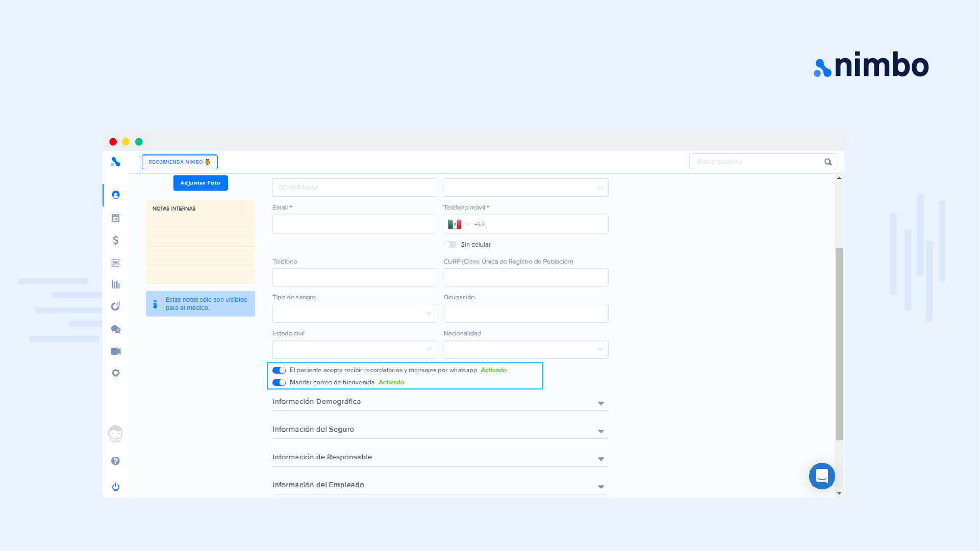Click the power logout icon

[x=116, y=487]
